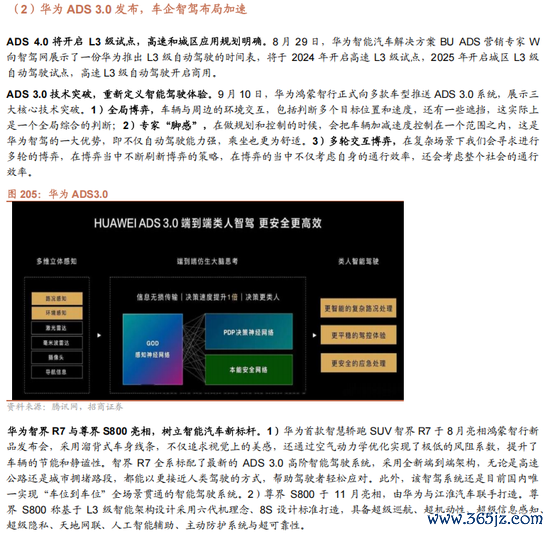Click the bold phrase 多轮交互博弈
This screenshot has width=550, height=534.
(x=360, y=141)
